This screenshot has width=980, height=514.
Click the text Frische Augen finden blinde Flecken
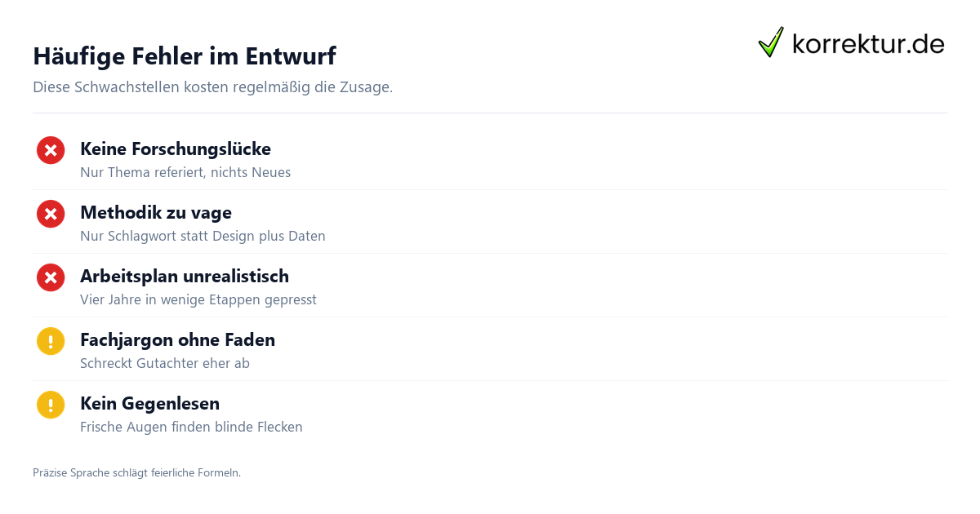[191, 428]
